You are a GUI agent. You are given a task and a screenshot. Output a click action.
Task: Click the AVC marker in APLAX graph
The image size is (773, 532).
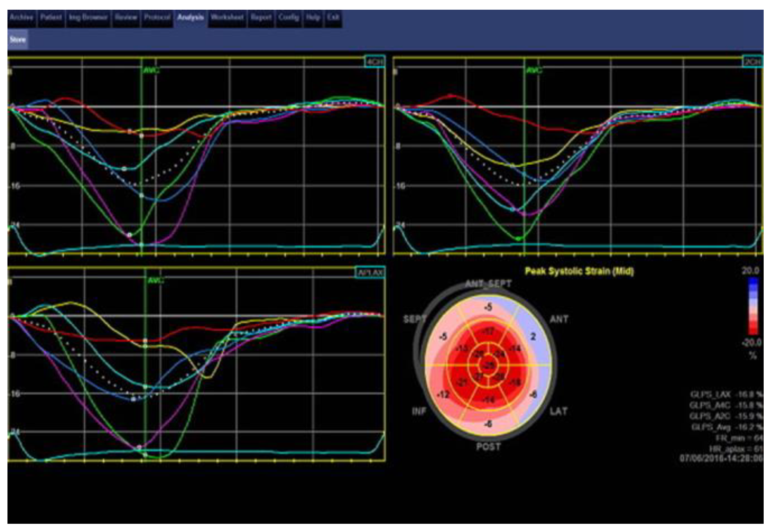click(x=155, y=280)
